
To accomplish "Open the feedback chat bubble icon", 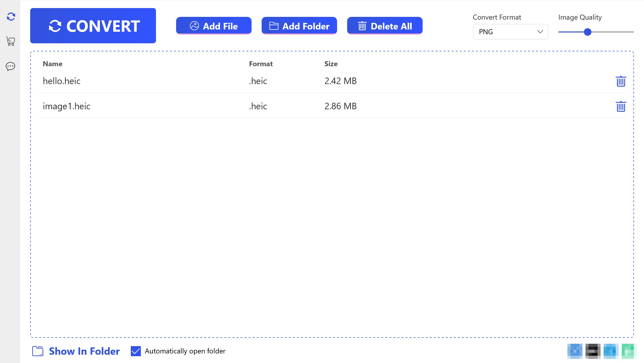I will [x=10, y=66].
